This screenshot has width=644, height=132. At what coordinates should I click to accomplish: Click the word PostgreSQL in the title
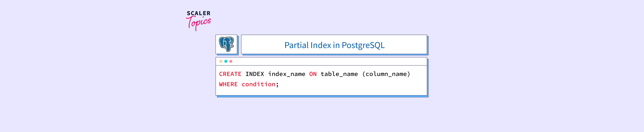363,45
